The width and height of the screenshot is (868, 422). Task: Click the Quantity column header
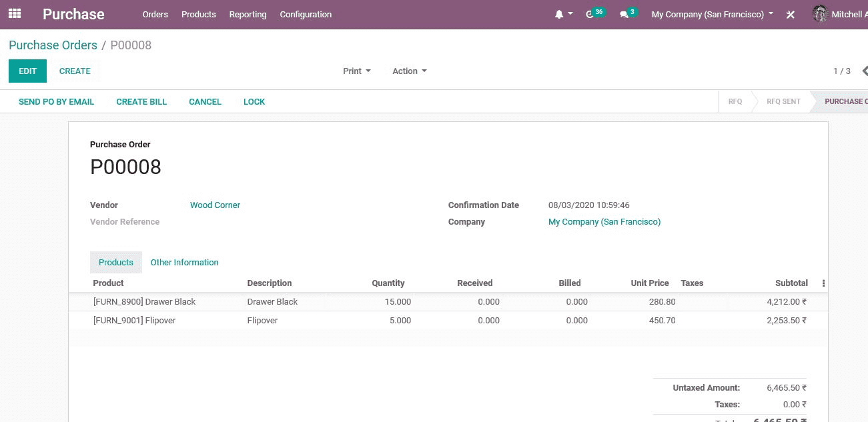388,283
